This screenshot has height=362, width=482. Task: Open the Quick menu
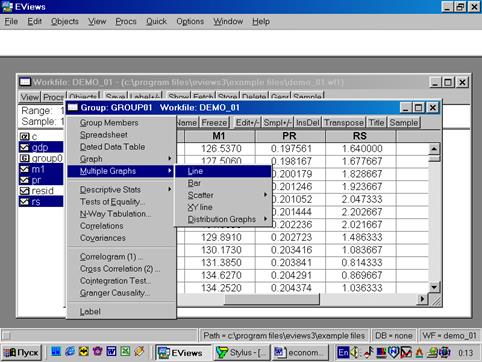(x=156, y=21)
